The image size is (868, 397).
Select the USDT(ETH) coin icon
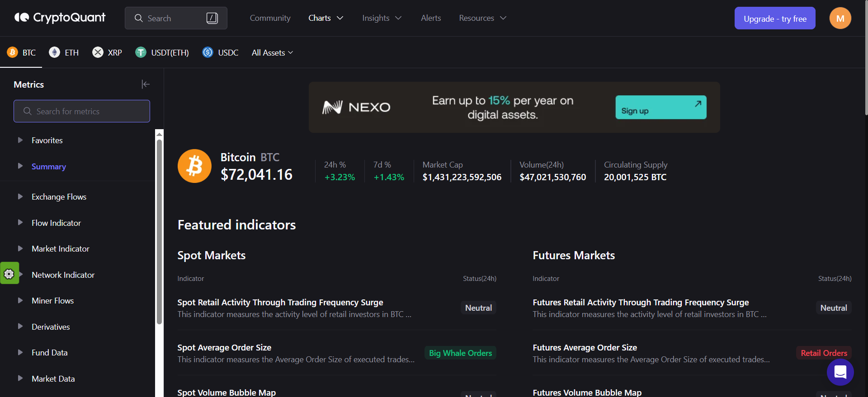pyautogui.click(x=141, y=52)
